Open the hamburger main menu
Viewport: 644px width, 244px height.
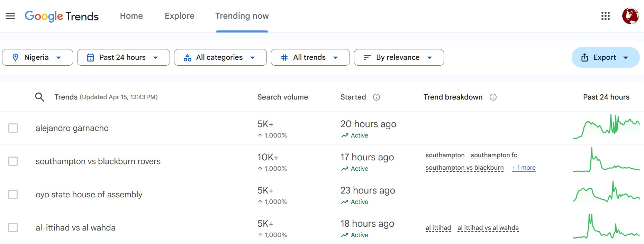pyautogui.click(x=10, y=16)
